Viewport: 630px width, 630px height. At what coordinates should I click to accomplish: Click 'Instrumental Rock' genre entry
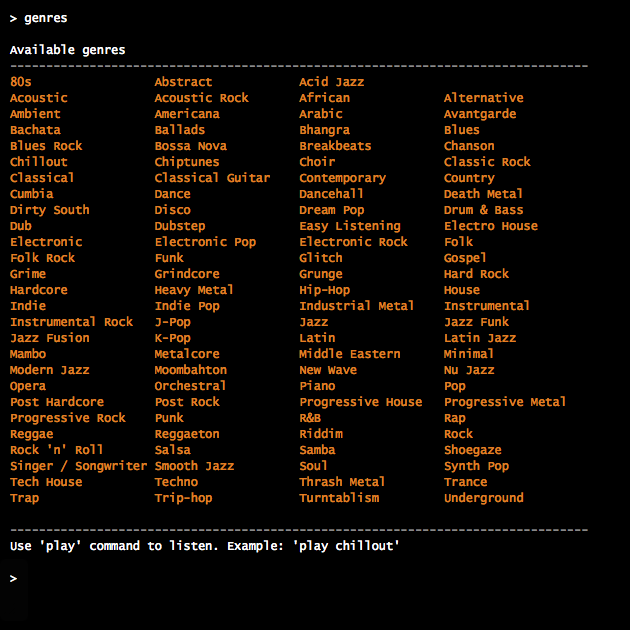(71, 322)
